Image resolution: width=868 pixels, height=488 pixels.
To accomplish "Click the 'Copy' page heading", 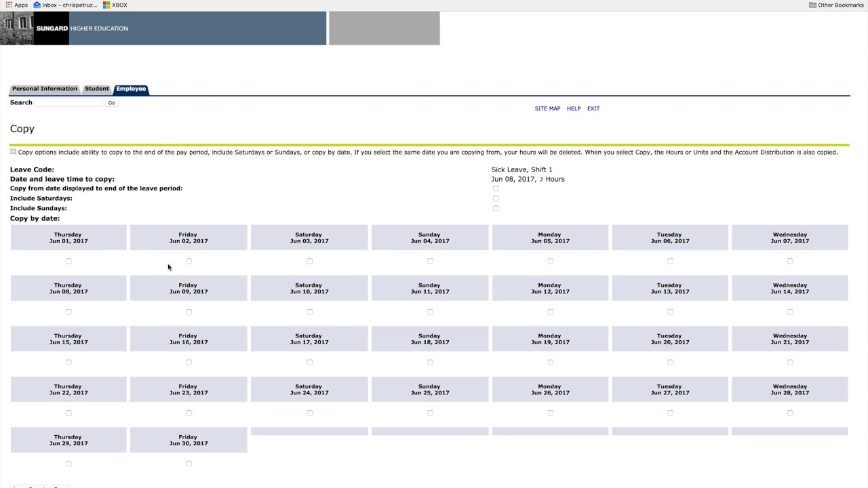I will pos(22,129).
